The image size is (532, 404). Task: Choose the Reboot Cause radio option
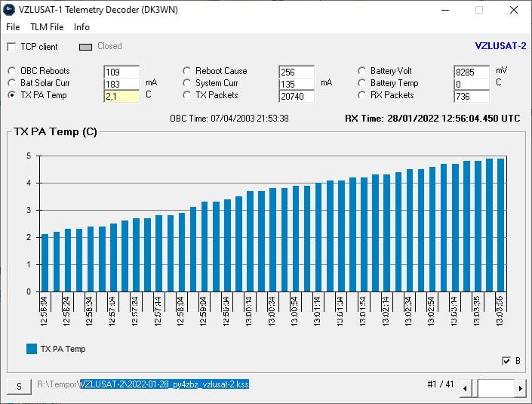(x=187, y=71)
